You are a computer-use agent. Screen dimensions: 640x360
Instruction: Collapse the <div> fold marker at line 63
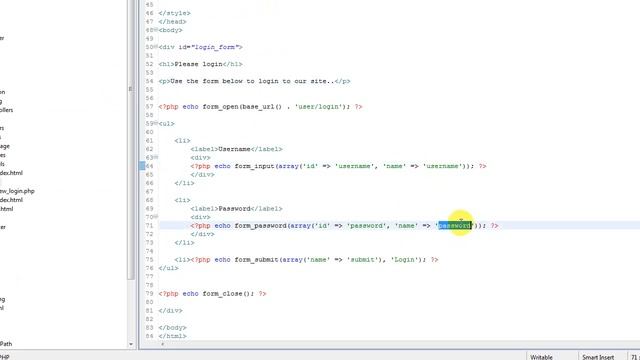(x=156, y=157)
